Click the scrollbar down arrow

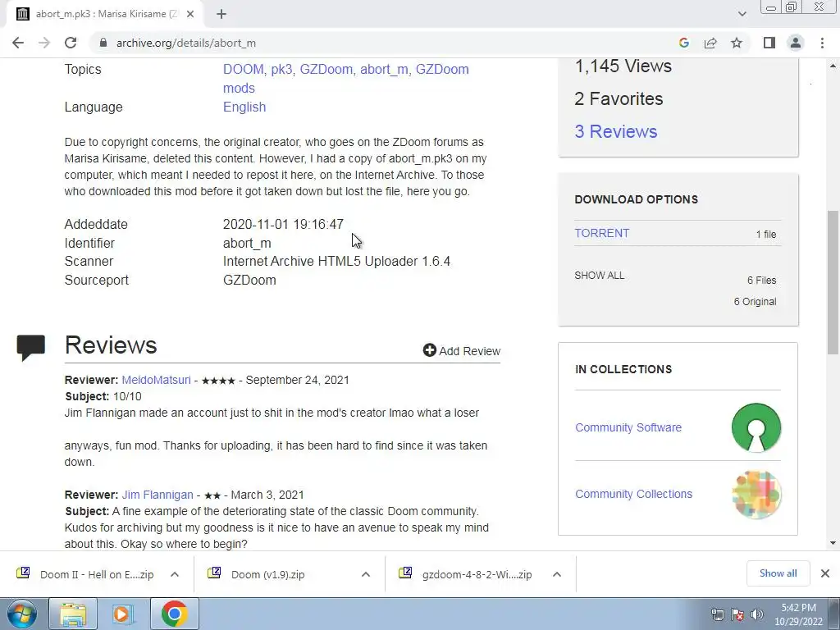(x=833, y=543)
